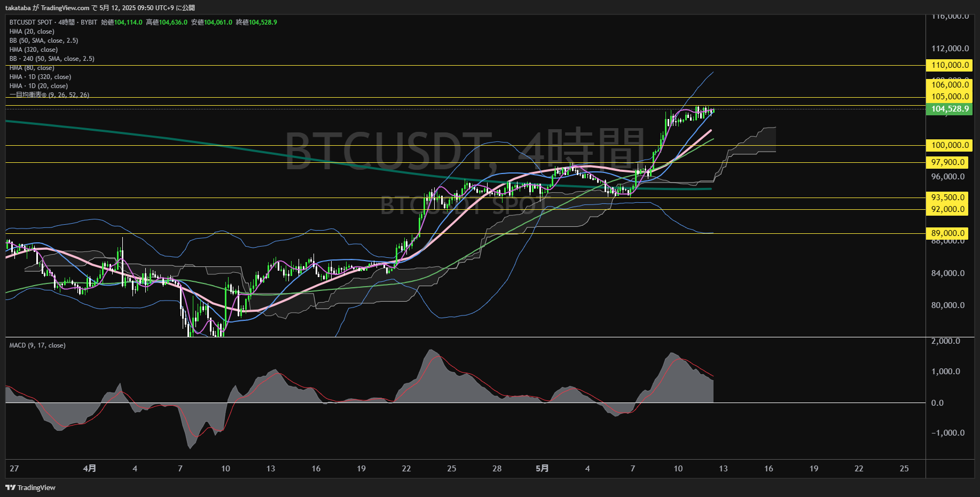This screenshot has width=980, height=497.
Task: Select the HMA (20, close) indicator legend
Action: pos(32,31)
